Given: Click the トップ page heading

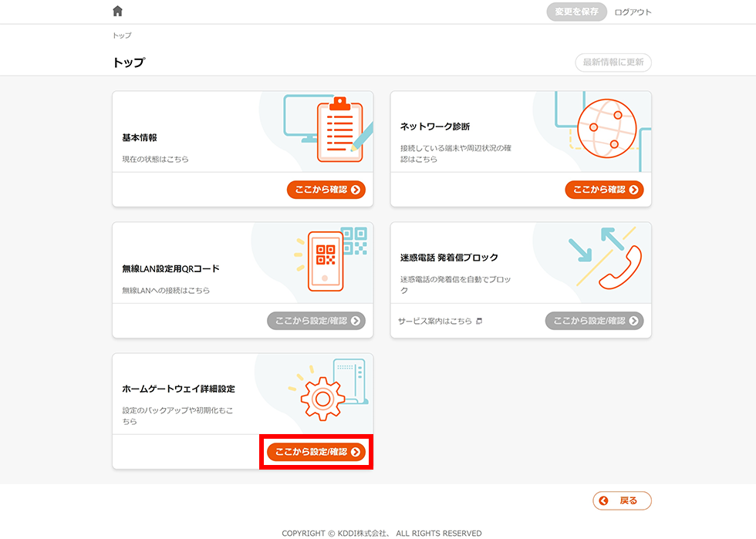Looking at the screenshot, I should [129, 62].
